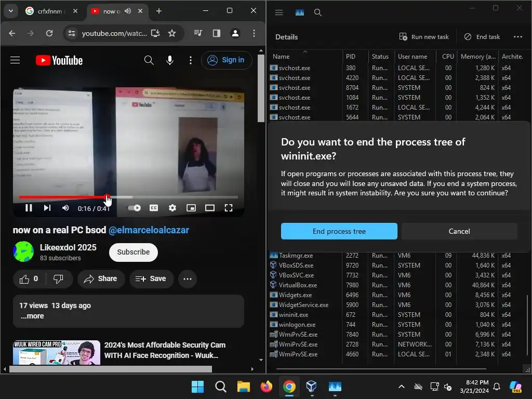Click Task Manager search icon
The width and height of the screenshot is (532, 399).
[317, 12]
